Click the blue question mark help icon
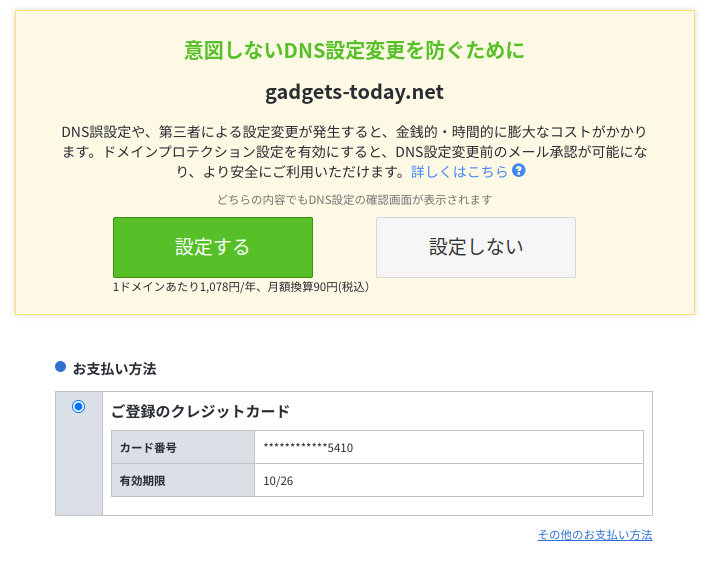The width and height of the screenshot is (708, 563). click(x=518, y=171)
